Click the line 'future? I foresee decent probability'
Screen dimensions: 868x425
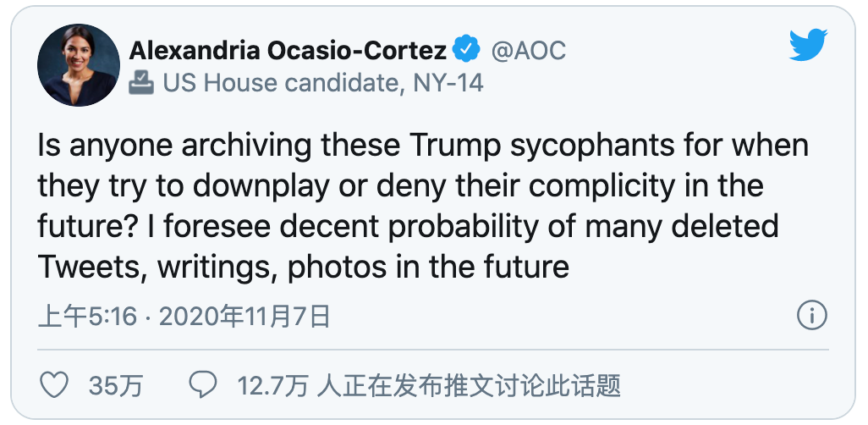[408, 227]
